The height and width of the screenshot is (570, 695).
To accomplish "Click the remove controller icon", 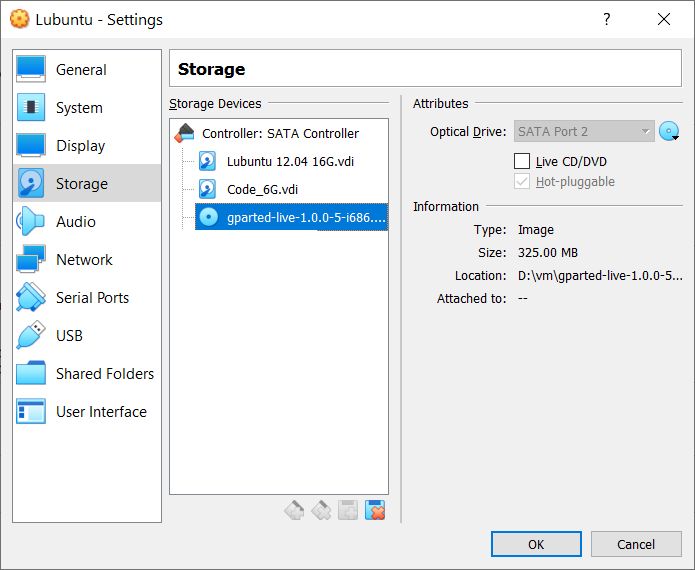I will point(321,510).
